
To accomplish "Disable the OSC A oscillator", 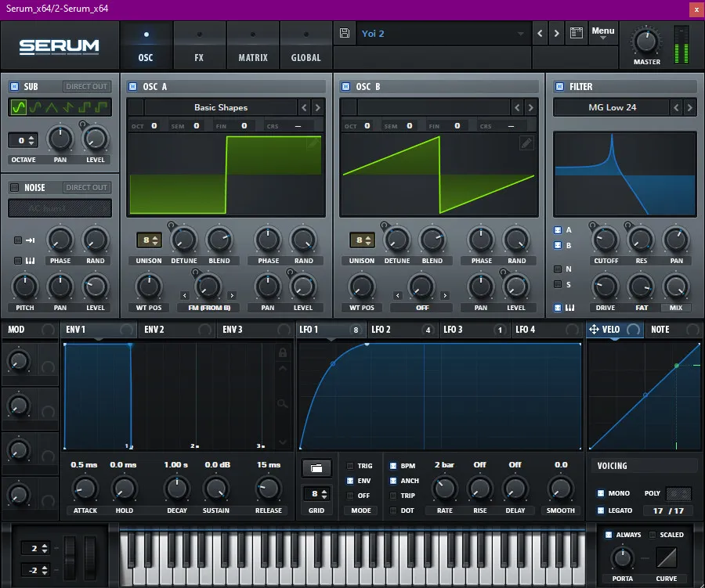I will (x=132, y=87).
